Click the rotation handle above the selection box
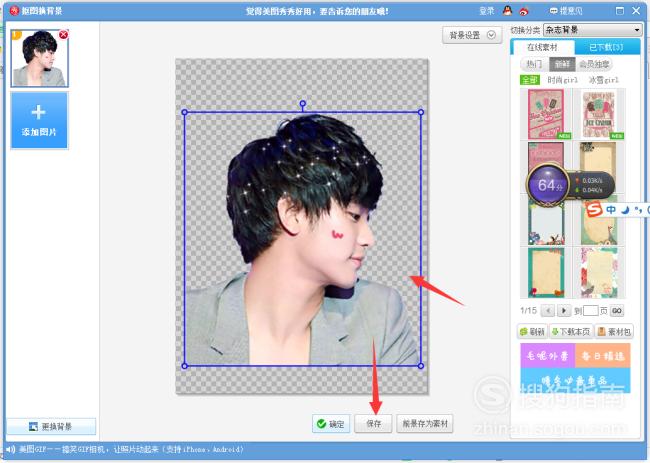The height and width of the screenshot is (463, 650). 303,103
